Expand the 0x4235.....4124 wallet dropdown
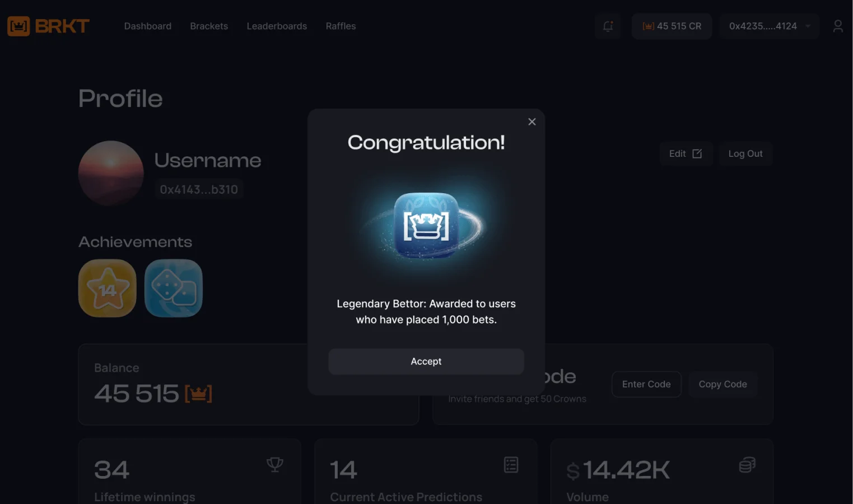 (769, 26)
